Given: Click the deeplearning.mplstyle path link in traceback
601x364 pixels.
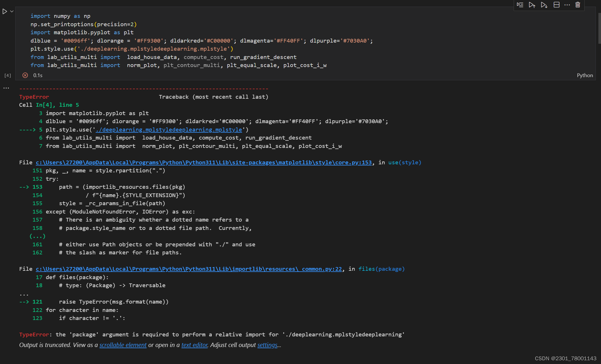Looking at the screenshot, I should pyautogui.click(x=169, y=129).
